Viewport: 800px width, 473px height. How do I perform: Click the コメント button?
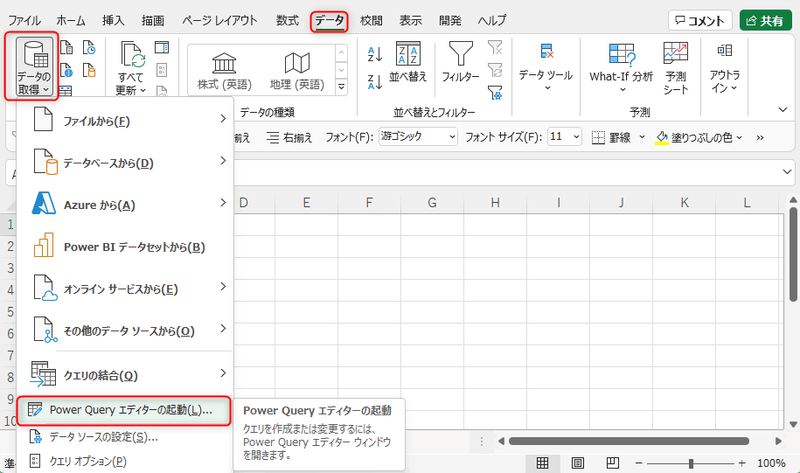[x=700, y=20]
